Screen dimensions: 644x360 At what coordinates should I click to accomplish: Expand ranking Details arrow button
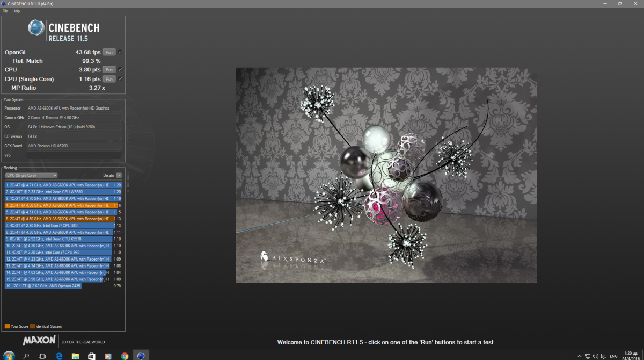pos(119,175)
